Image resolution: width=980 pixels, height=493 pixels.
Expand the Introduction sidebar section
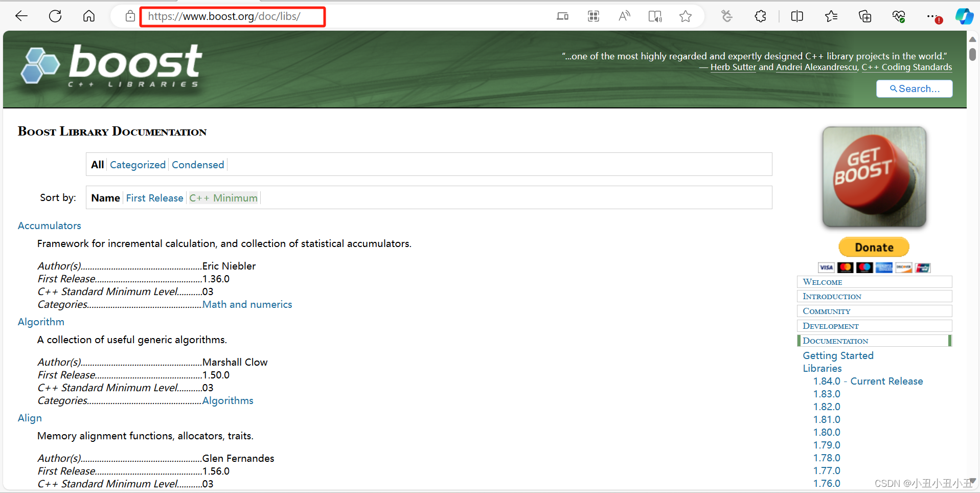click(x=874, y=296)
